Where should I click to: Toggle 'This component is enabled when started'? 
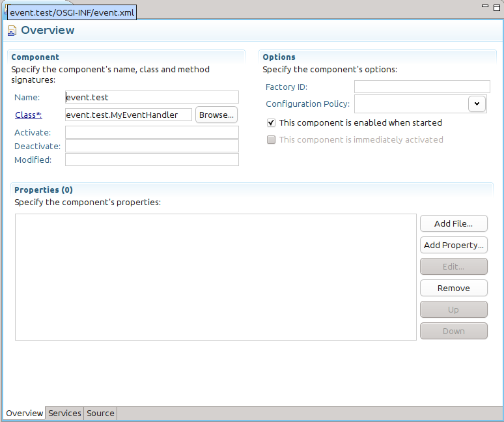pyautogui.click(x=272, y=122)
